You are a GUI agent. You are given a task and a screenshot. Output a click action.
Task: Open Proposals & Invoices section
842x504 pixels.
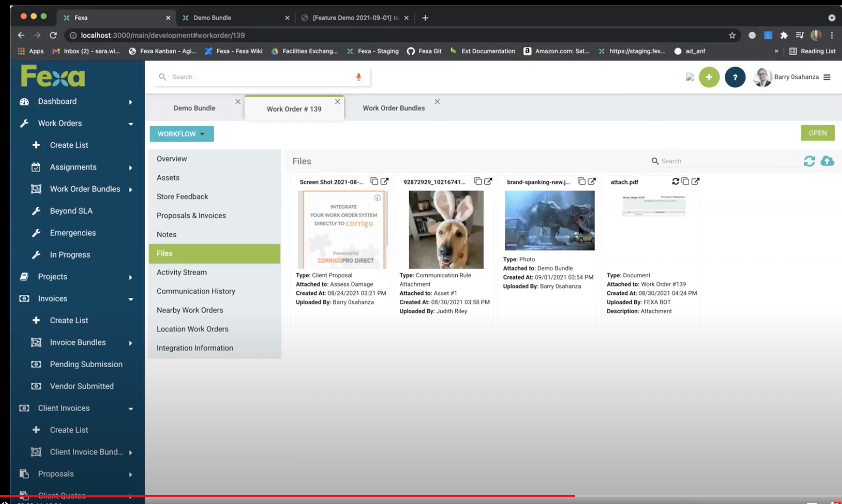point(191,216)
